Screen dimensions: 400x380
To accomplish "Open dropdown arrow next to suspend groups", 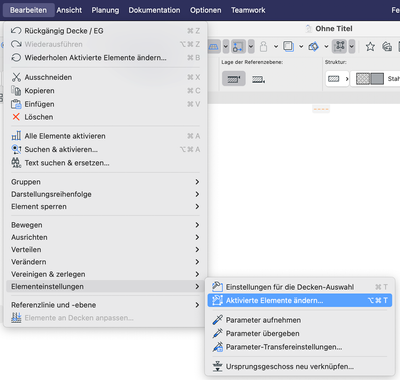I will coord(352,46).
